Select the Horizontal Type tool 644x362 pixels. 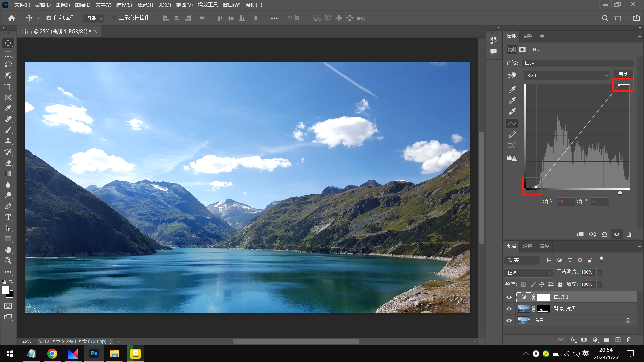tap(8, 217)
